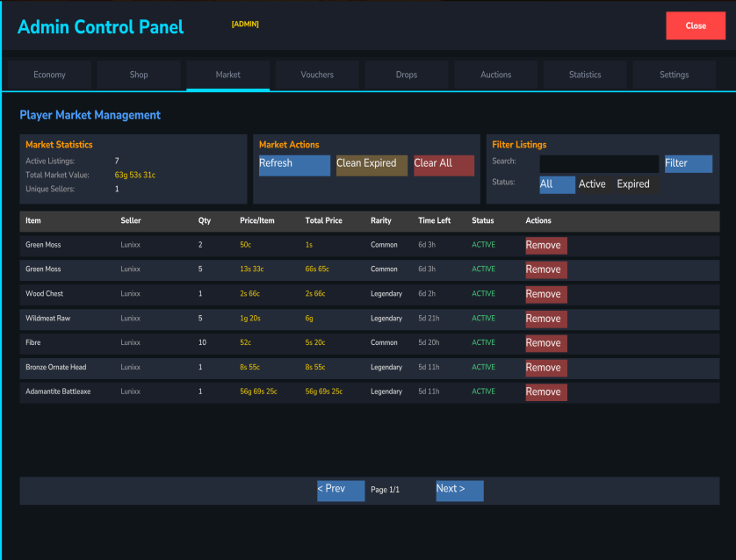Image resolution: width=736 pixels, height=560 pixels.
Task: Click the Clear All button
Action: [444, 164]
